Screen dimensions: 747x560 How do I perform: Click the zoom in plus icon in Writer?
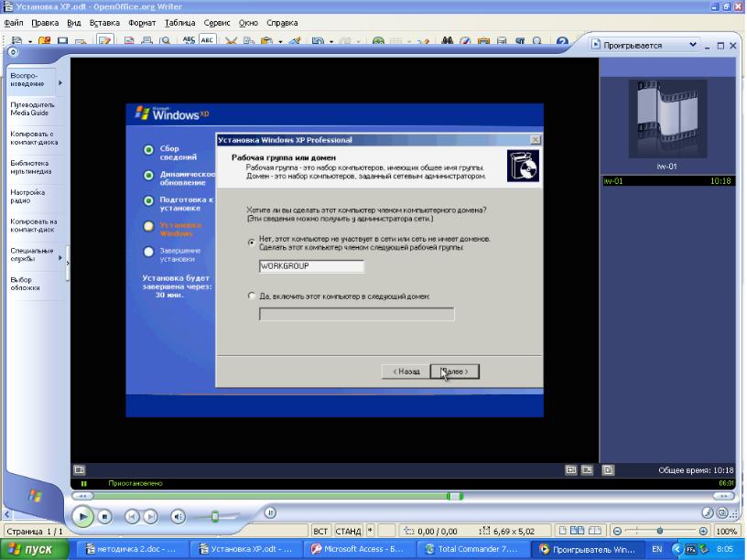703,531
